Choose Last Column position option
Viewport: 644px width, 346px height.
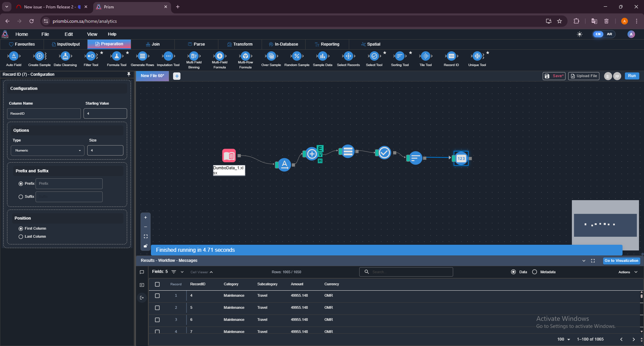pyautogui.click(x=21, y=237)
